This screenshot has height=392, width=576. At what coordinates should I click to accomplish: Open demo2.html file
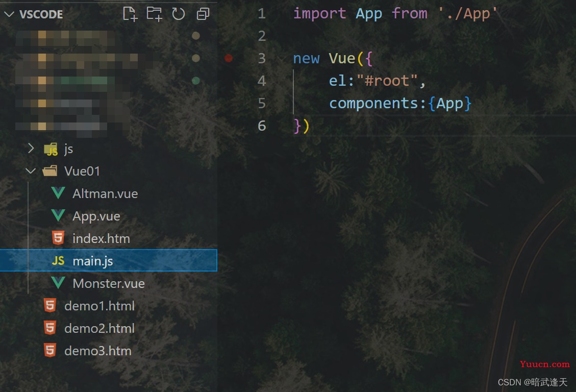[99, 328]
